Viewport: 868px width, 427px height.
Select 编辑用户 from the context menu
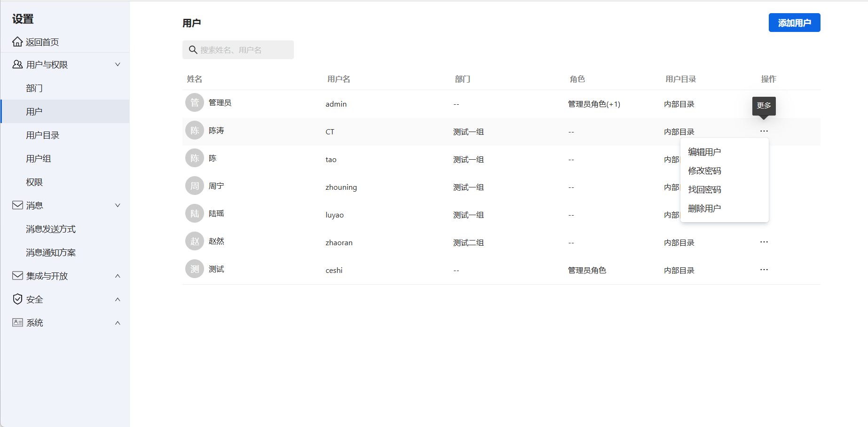[704, 151]
